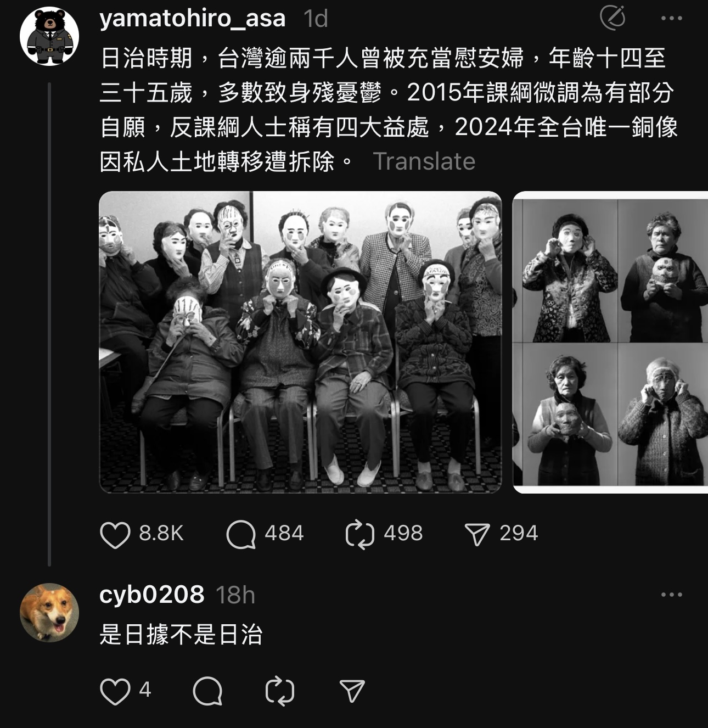Open yamatohiro_asa profile from username

coord(193,18)
